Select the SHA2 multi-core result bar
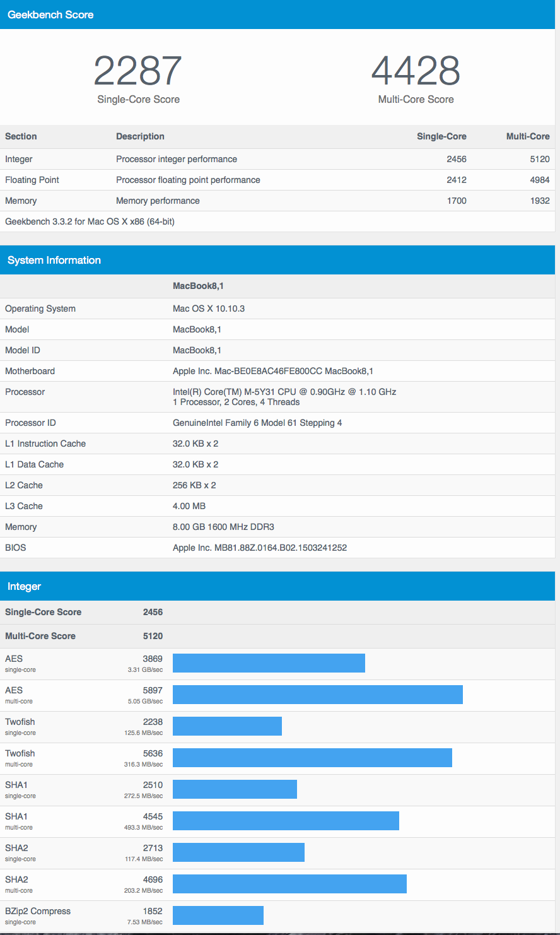560x935 pixels. coord(289,884)
